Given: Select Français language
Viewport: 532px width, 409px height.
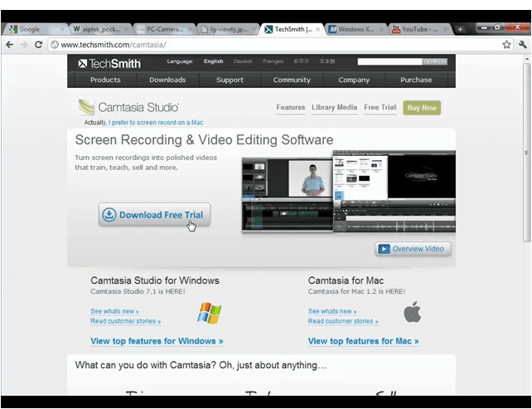Looking at the screenshot, I should [273, 61].
